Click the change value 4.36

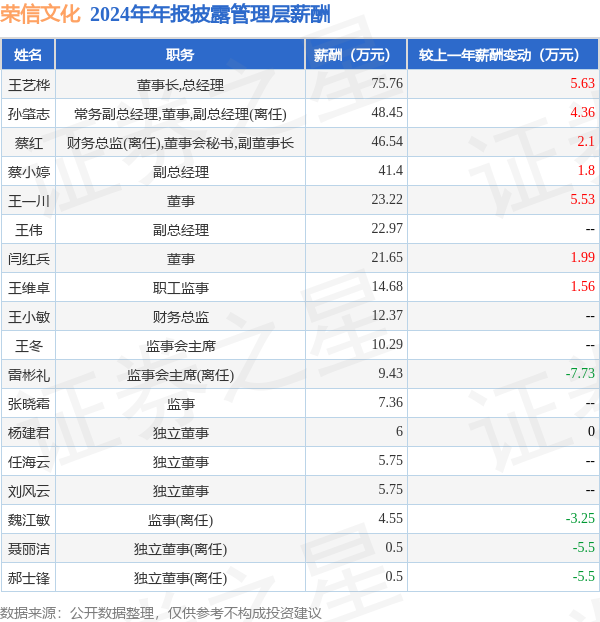click(x=582, y=112)
